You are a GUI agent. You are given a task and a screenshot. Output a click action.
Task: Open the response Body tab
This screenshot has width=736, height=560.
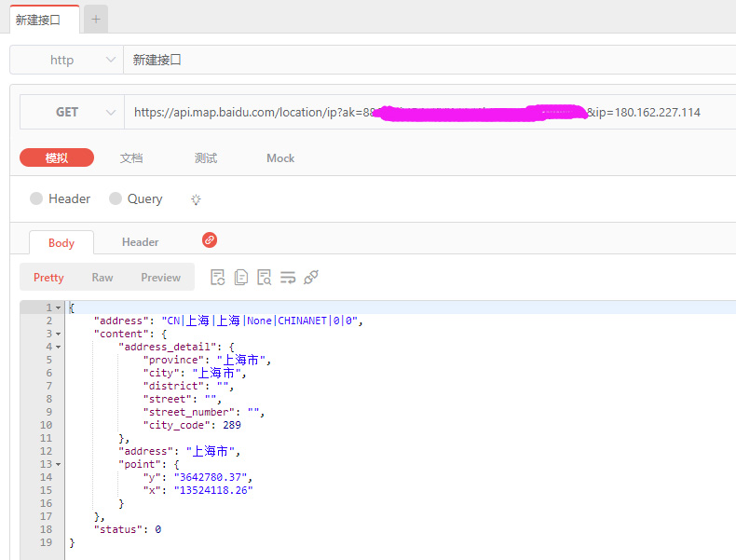tap(61, 242)
